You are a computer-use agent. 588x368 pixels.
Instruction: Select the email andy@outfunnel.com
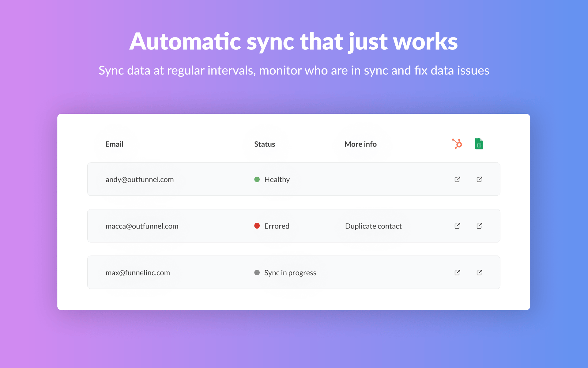[x=139, y=179]
